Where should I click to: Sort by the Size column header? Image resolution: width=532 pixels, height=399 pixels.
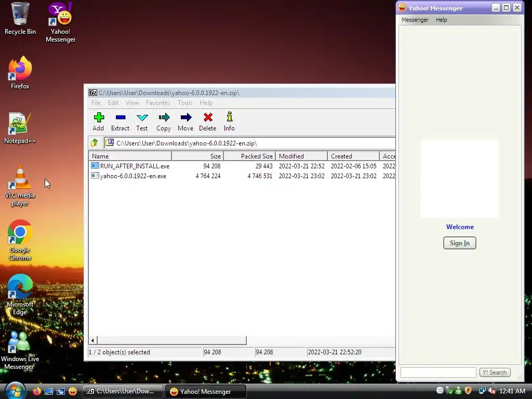[198, 156]
